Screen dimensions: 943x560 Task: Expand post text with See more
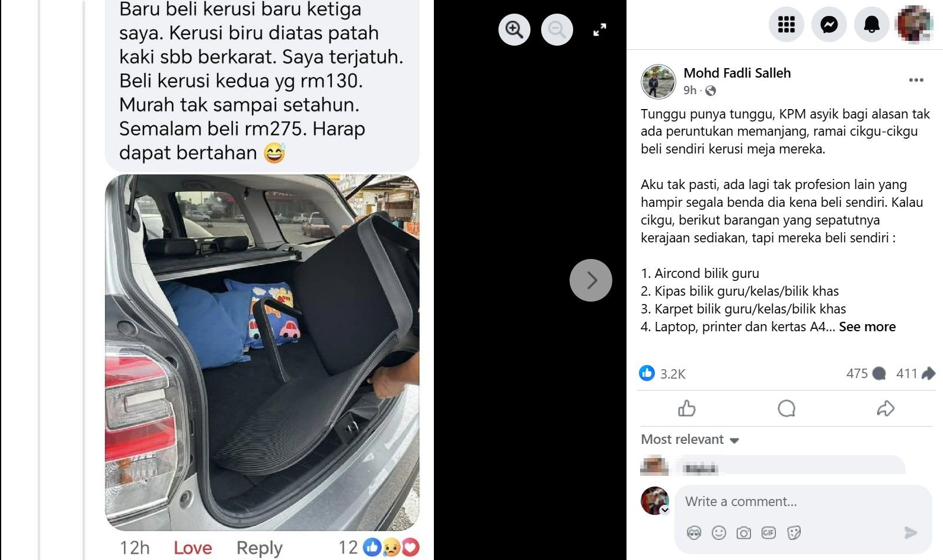867,327
